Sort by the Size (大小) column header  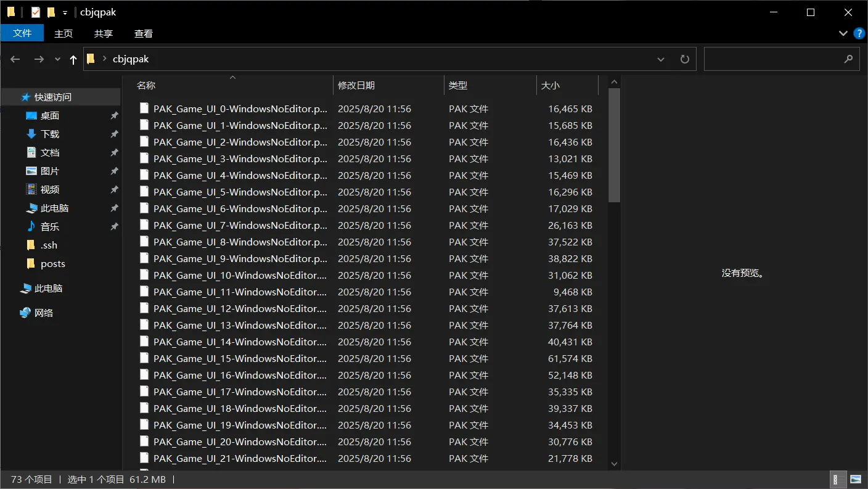tap(550, 86)
